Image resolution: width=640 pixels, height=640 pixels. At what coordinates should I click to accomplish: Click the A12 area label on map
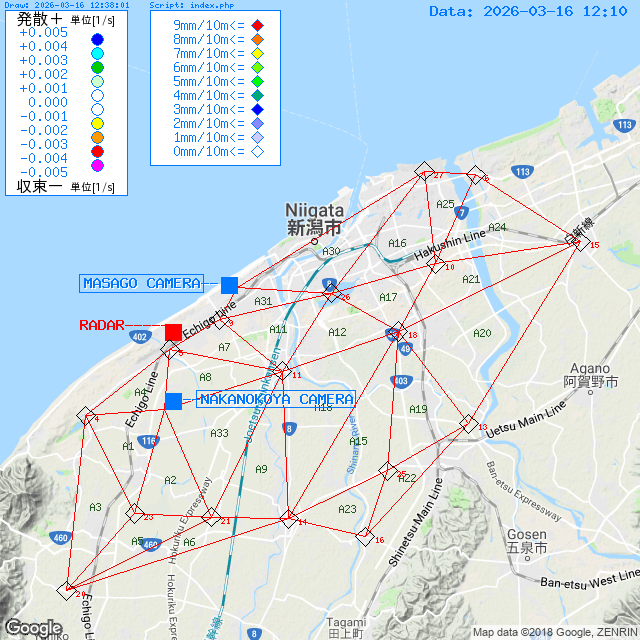pos(337,332)
